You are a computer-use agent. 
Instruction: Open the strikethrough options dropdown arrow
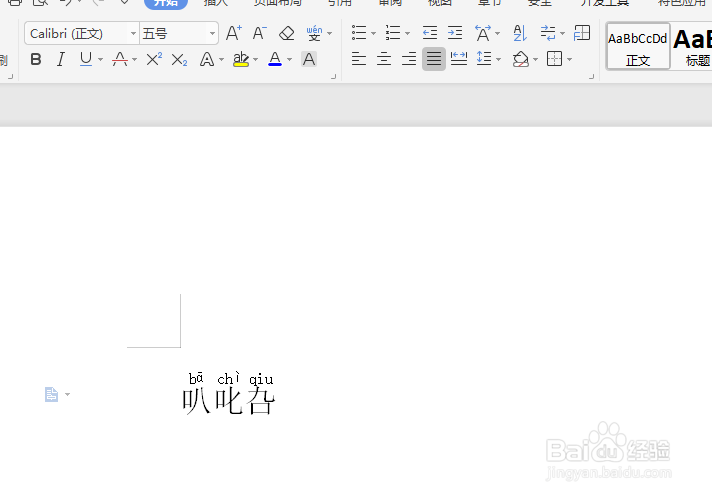134,59
